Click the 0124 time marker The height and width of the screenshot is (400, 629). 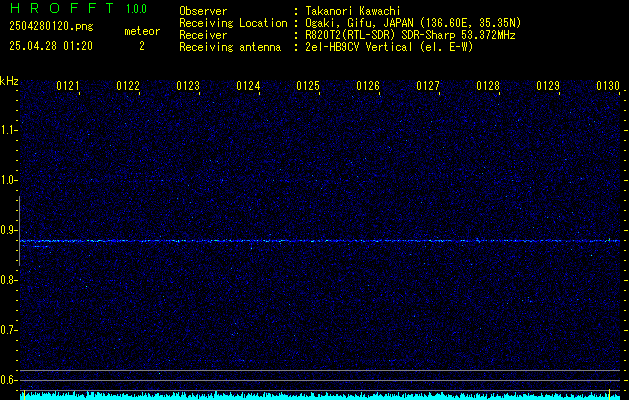pos(248,85)
